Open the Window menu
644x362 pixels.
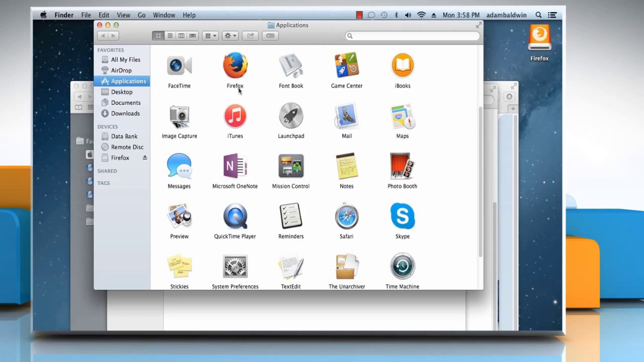[164, 15]
